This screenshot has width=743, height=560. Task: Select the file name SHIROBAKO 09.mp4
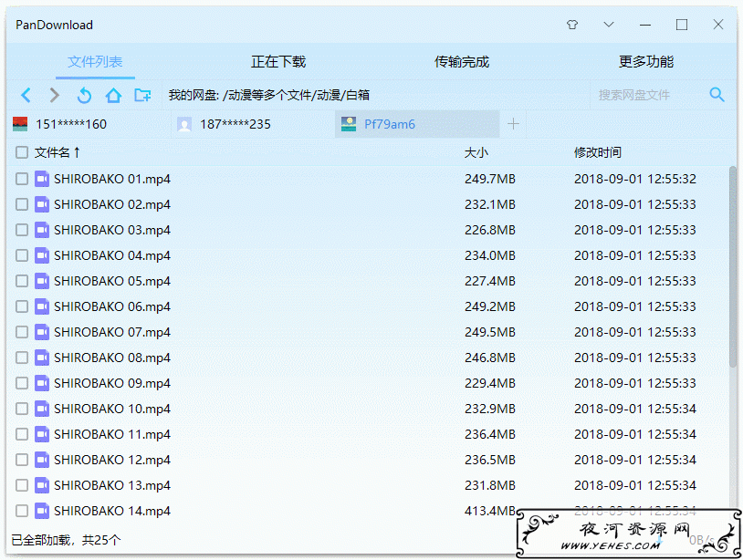pos(112,383)
